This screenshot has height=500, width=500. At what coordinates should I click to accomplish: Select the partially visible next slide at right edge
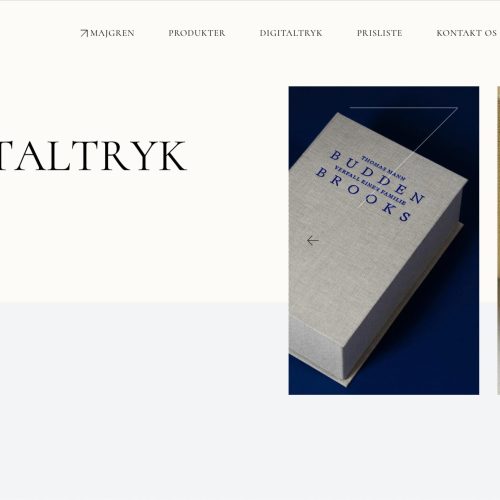coord(498,240)
